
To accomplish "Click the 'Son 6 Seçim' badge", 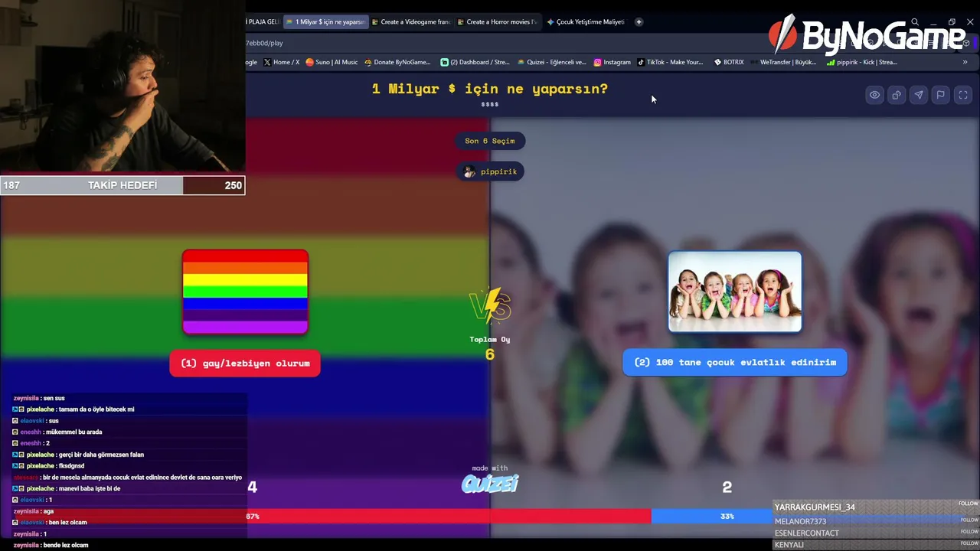I will pos(490,141).
